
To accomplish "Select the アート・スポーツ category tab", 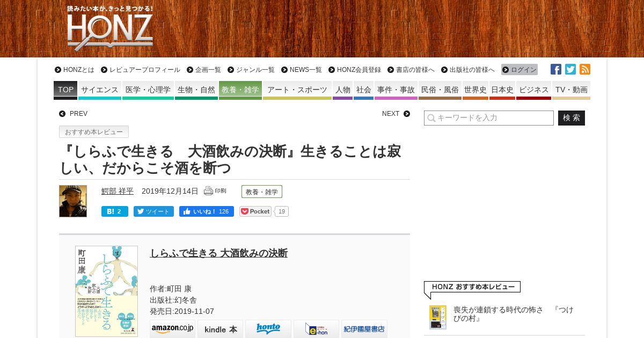I will (x=297, y=90).
